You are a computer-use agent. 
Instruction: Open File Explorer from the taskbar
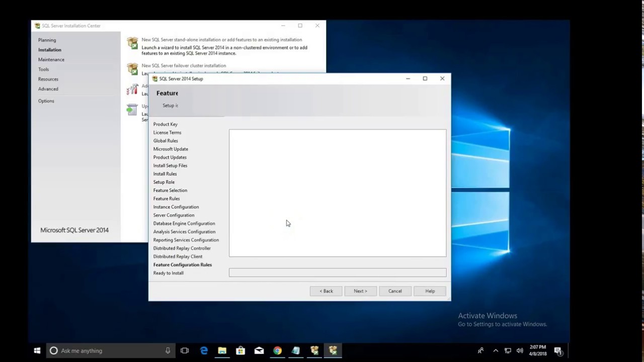click(222, 350)
